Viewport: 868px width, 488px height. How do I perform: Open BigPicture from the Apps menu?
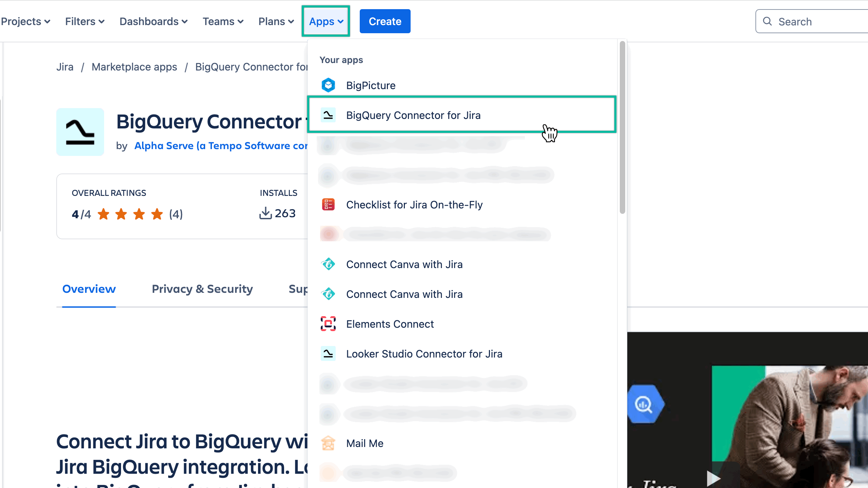pyautogui.click(x=371, y=85)
